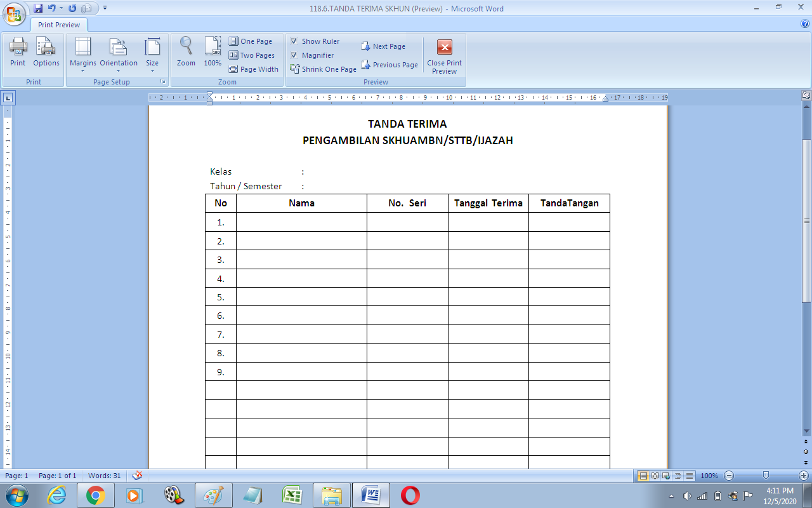Switch to Print Layout view

(643, 476)
